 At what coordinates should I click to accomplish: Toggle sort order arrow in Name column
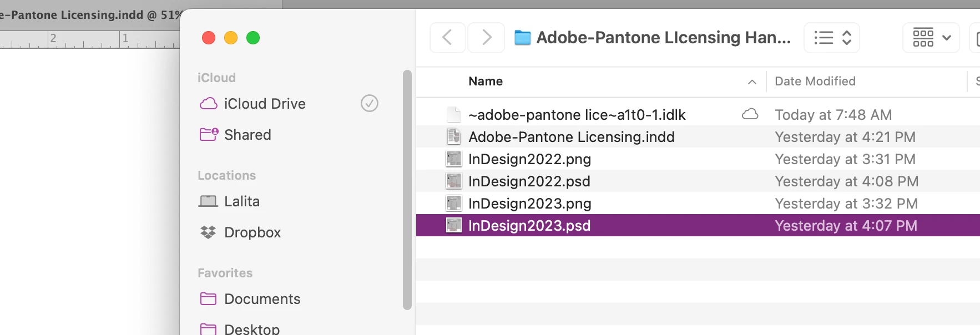click(x=752, y=82)
